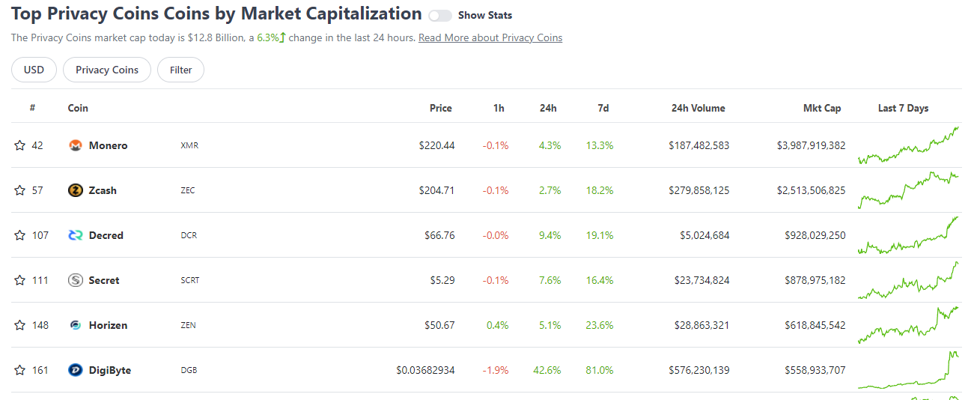The image size is (980, 400).
Task: Open the Decred coin name link
Action: 106,235
